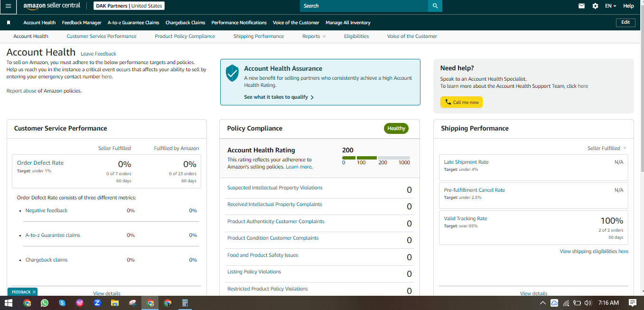Open Skype from the taskbar
Viewport: 644px width, 310px height.
(62, 303)
